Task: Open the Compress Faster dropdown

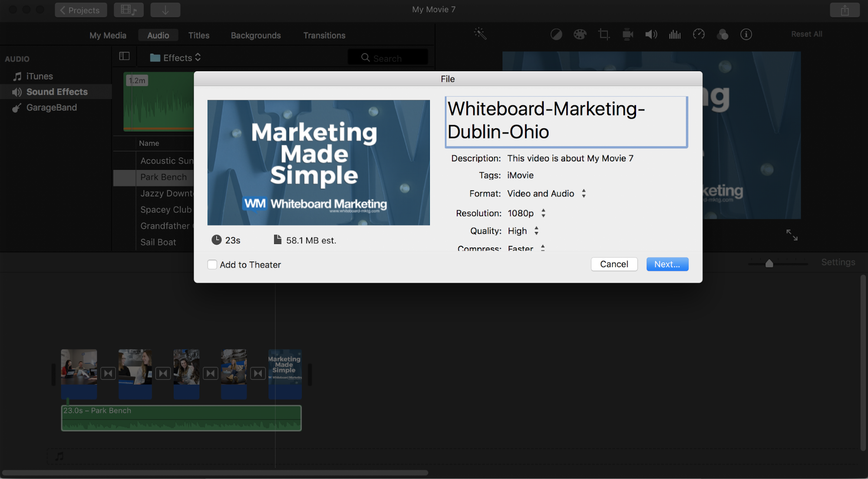Action: click(x=527, y=248)
